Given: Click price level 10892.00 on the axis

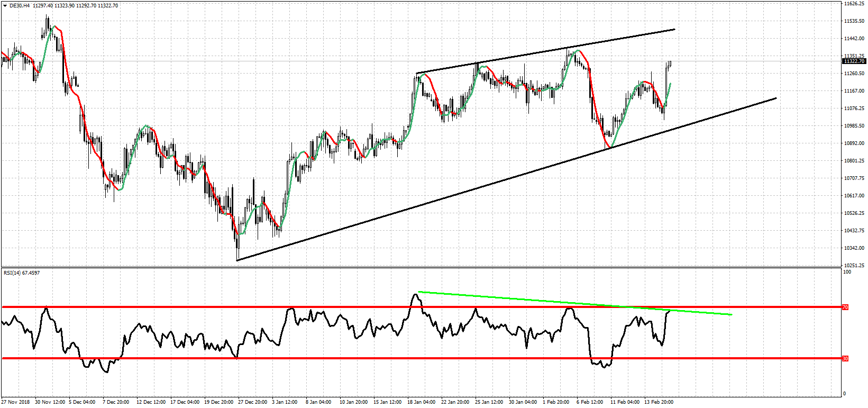Looking at the screenshot, I should [x=854, y=143].
